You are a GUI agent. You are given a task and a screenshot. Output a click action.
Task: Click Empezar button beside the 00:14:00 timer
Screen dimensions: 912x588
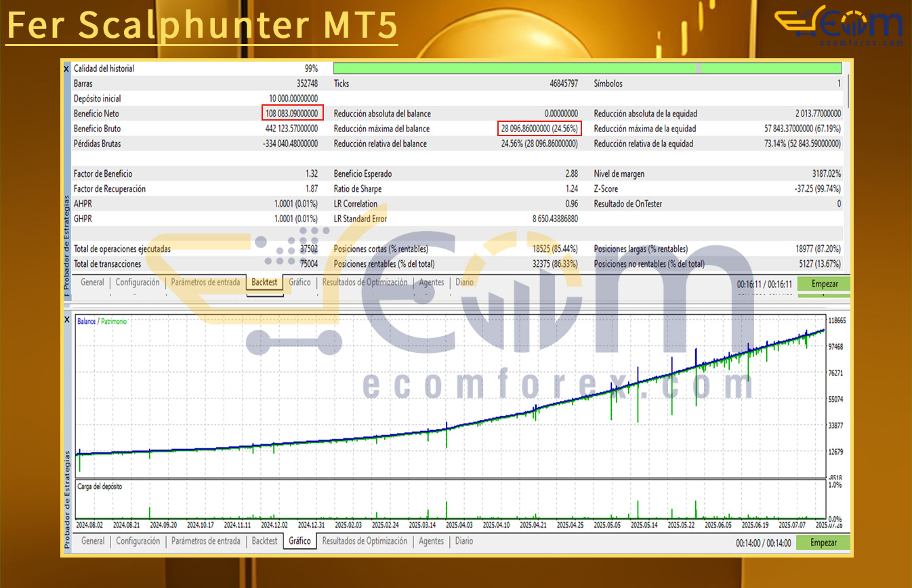(824, 543)
